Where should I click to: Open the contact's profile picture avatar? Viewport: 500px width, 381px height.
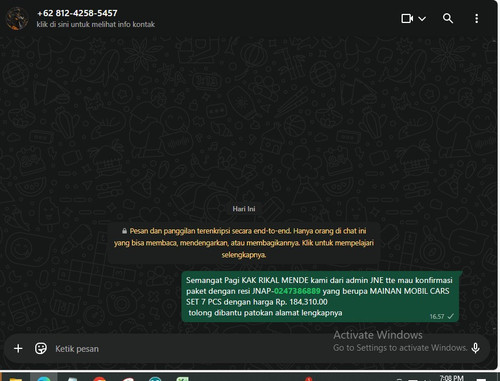click(x=17, y=19)
